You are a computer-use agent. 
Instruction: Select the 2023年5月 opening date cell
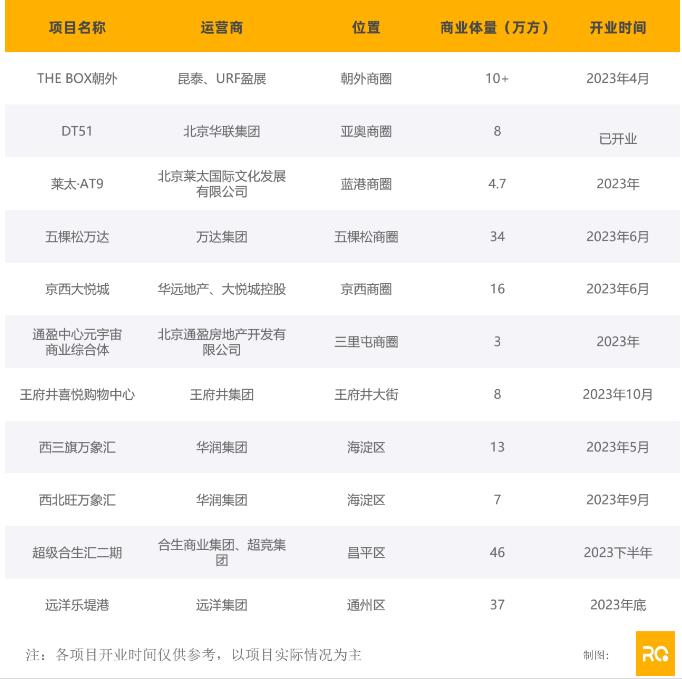coord(618,447)
